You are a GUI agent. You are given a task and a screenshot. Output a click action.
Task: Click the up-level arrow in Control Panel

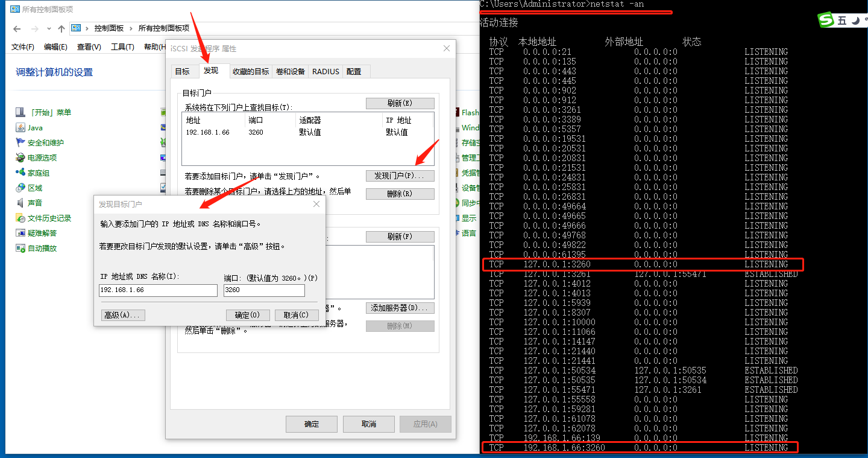61,28
